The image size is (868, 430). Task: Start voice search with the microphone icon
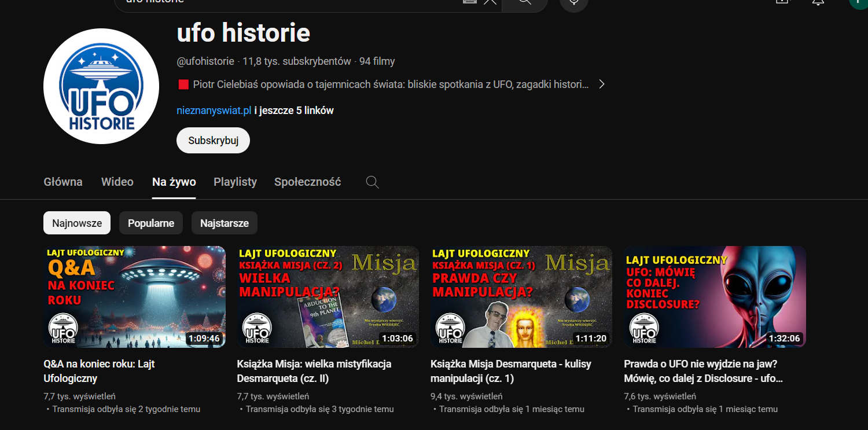573,2
